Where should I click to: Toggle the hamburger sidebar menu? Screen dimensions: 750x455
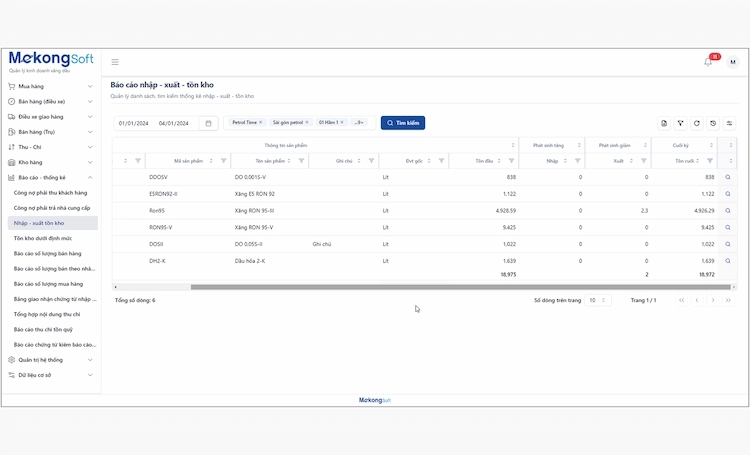tap(115, 62)
